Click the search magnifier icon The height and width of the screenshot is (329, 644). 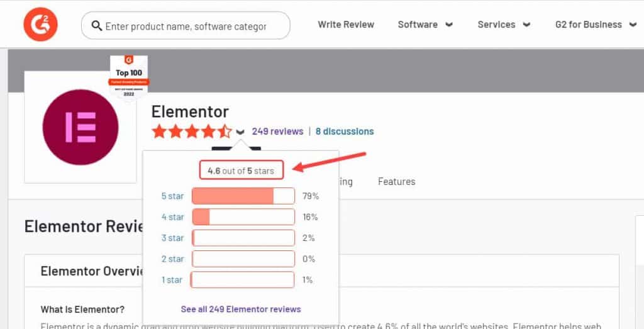pyautogui.click(x=97, y=26)
